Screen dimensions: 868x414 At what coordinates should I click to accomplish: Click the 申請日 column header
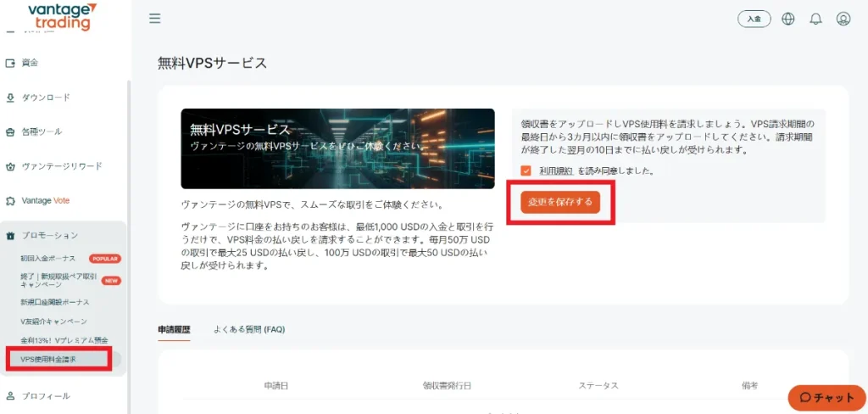coord(275,386)
